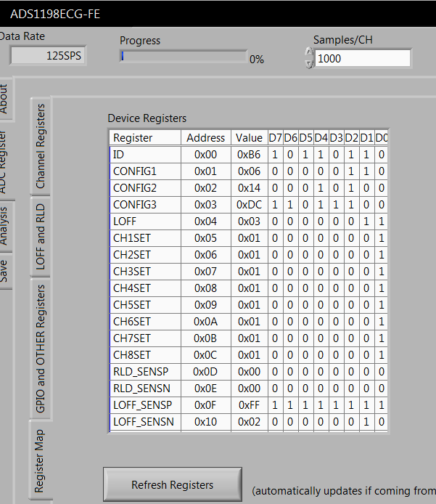Click the D0 bit of CH1SET row
The height and width of the screenshot is (504, 436).
coord(381,238)
